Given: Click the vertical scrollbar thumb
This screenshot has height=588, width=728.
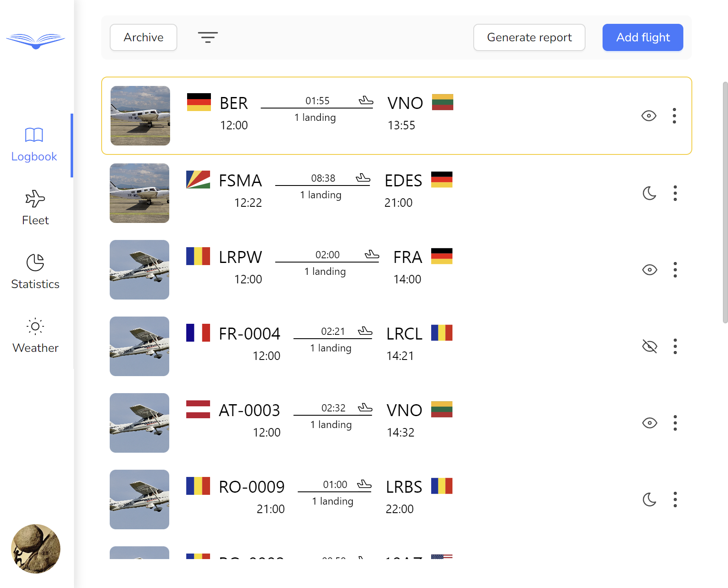Looking at the screenshot, I should point(725,202).
